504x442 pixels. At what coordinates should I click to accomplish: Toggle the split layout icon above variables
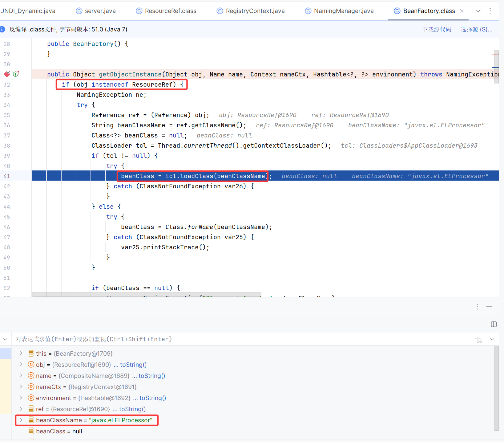pos(494,324)
